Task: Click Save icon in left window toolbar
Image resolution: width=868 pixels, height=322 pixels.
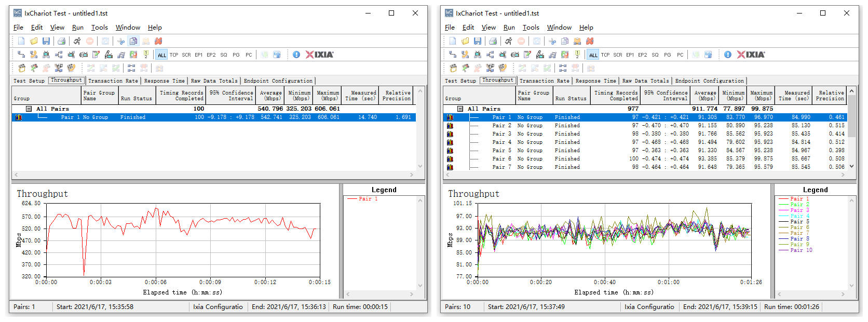Action: pyautogui.click(x=46, y=41)
